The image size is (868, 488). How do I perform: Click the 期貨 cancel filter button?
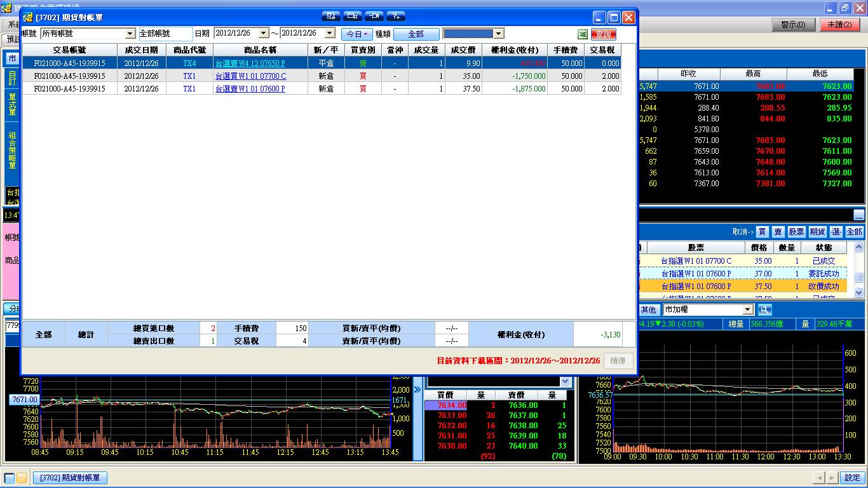coord(817,232)
